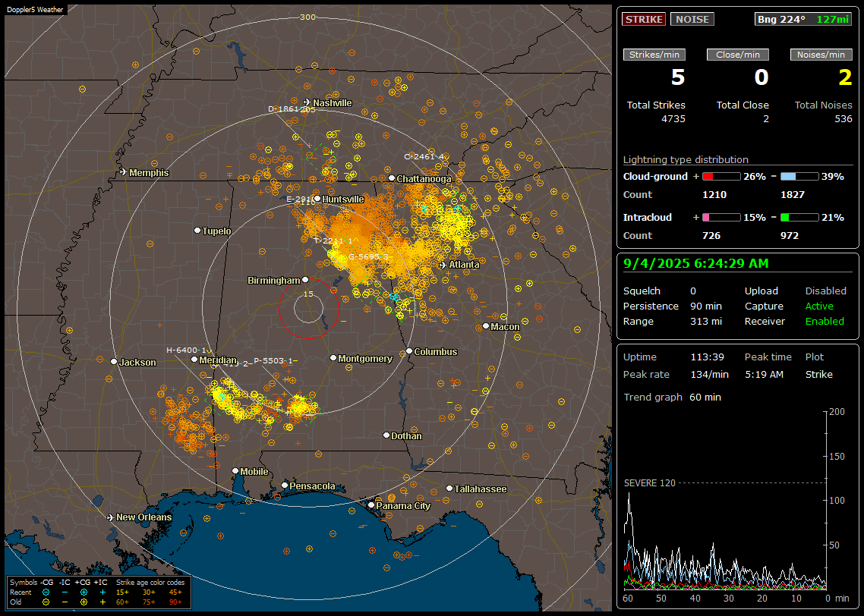Click the negative intracloud green bar

(x=799, y=218)
